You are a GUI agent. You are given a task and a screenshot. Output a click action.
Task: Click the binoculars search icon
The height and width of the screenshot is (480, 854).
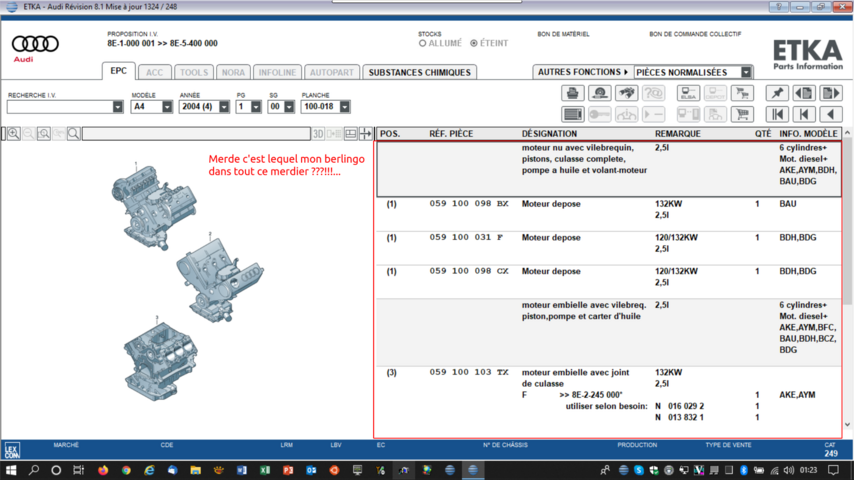click(x=626, y=93)
